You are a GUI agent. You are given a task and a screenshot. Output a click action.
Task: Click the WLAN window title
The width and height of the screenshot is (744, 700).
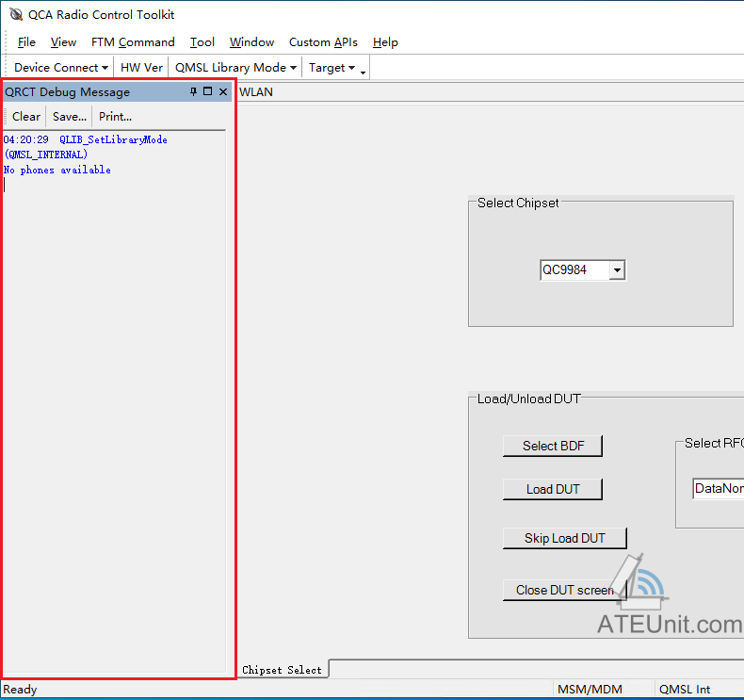256,92
